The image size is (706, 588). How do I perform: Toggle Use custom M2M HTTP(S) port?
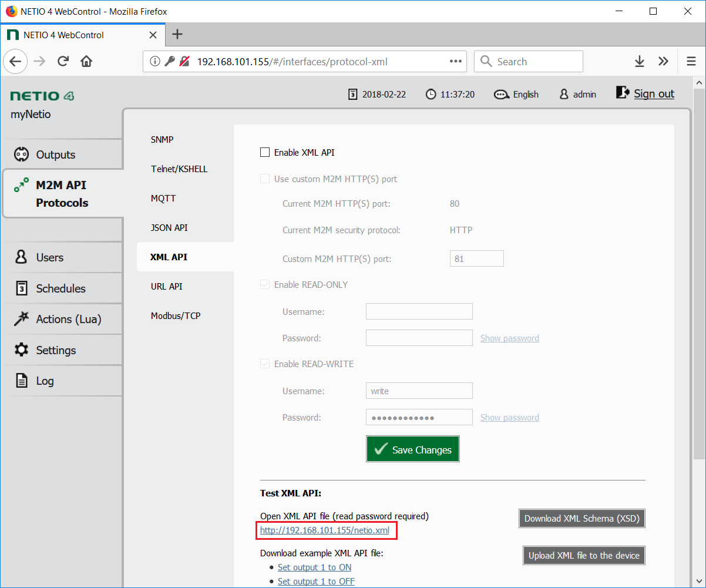265,179
